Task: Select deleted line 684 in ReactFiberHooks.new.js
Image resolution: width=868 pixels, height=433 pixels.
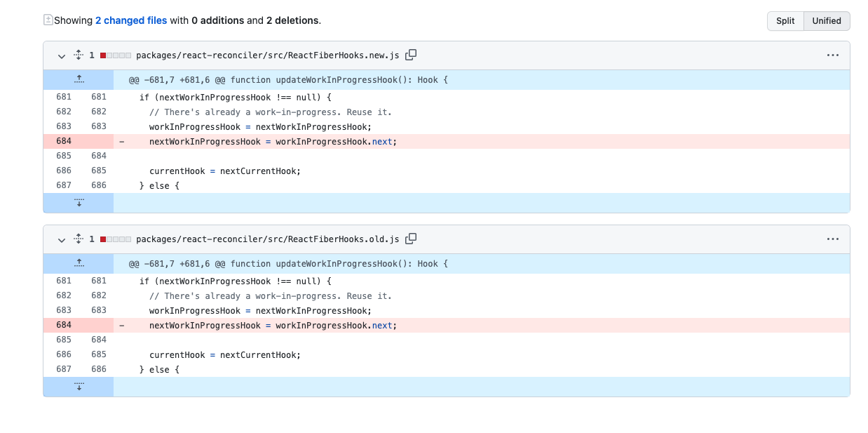Action: 447,141
